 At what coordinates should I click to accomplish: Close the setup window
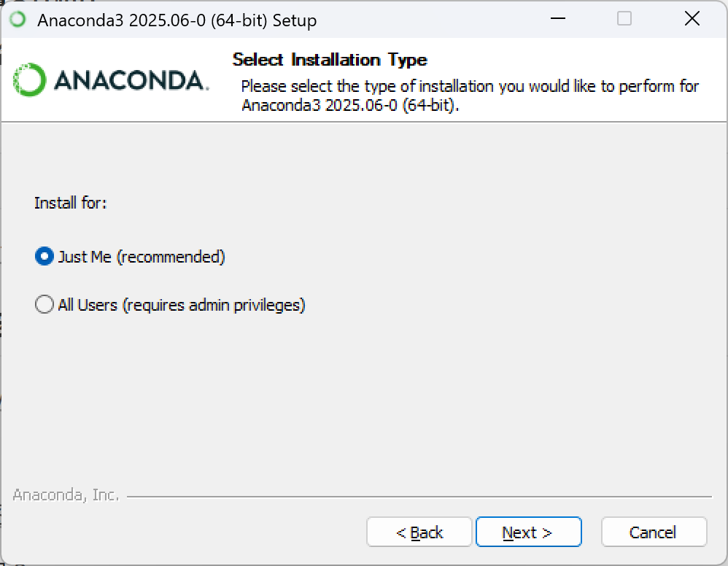point(692,19)
